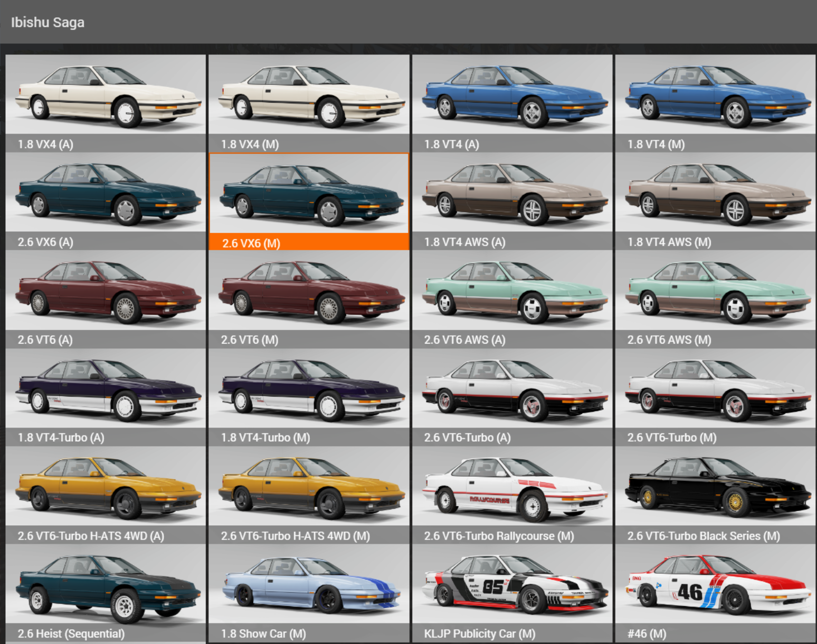Select the purple 1.8 VT4-Turbo (M) car

pyautogui.click(x=309, y=397)
